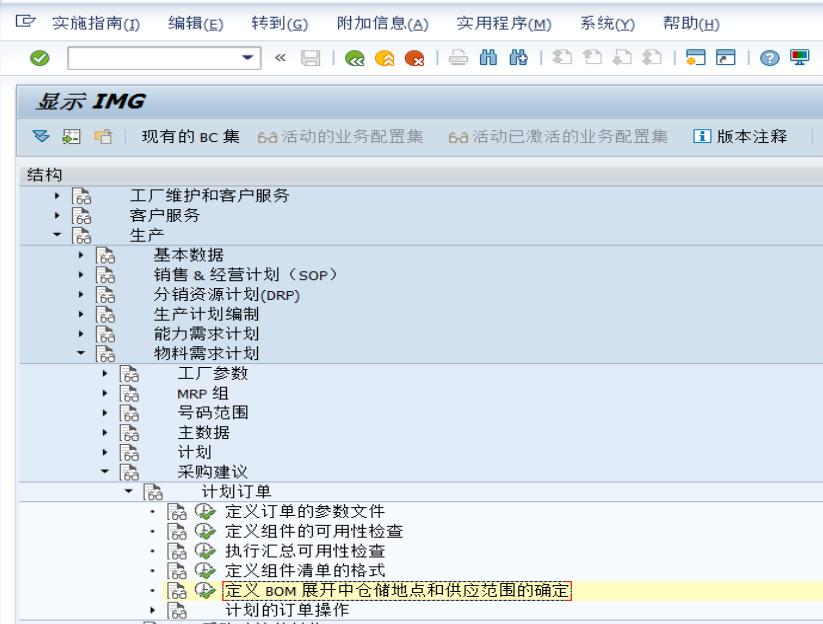Click the expand all subnodes toolbar icon
The height and width of the screenshot is (624, 823).
pyautogui.click(x=41, y=137)
